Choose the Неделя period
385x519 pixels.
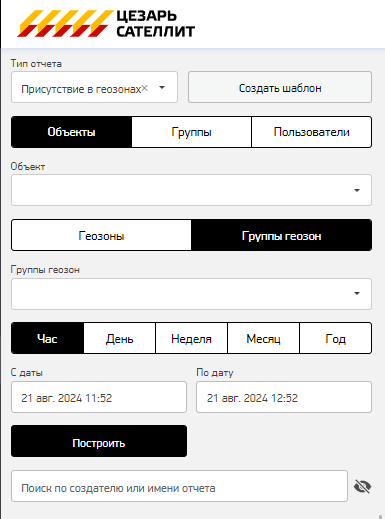191,339
